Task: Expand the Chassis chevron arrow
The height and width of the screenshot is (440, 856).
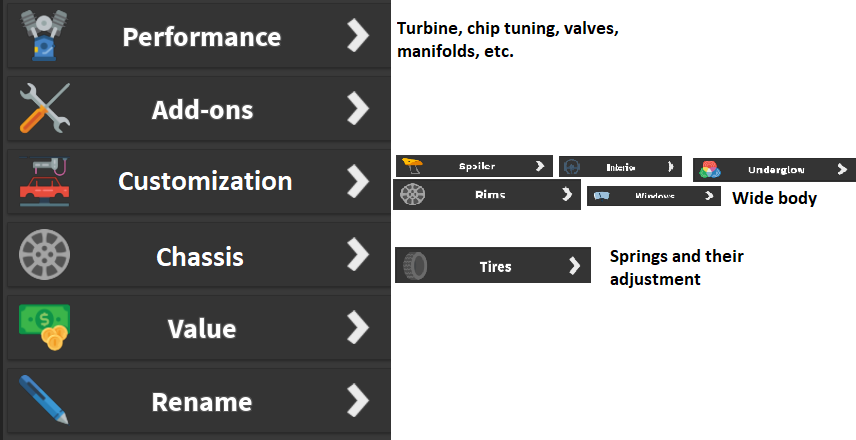Action: tap(358, 256)
